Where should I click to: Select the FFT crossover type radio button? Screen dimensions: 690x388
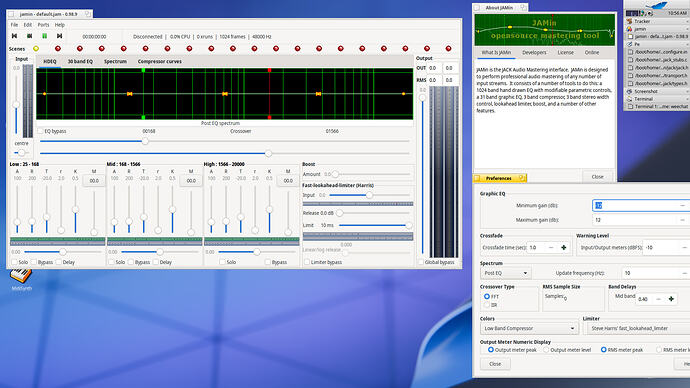(487, 296)
